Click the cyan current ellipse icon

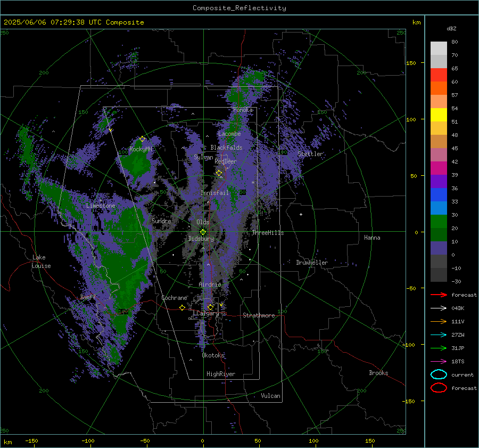pos(439,374)
